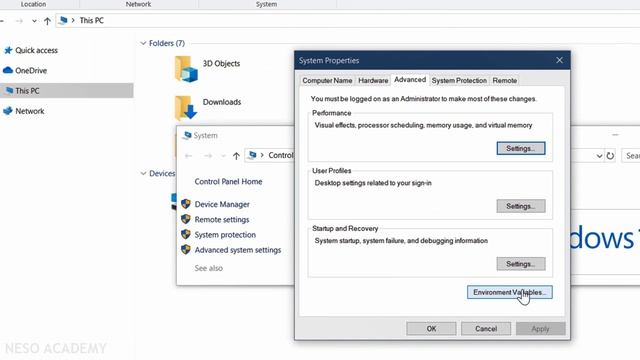Switch to the Remote tab

504,80
